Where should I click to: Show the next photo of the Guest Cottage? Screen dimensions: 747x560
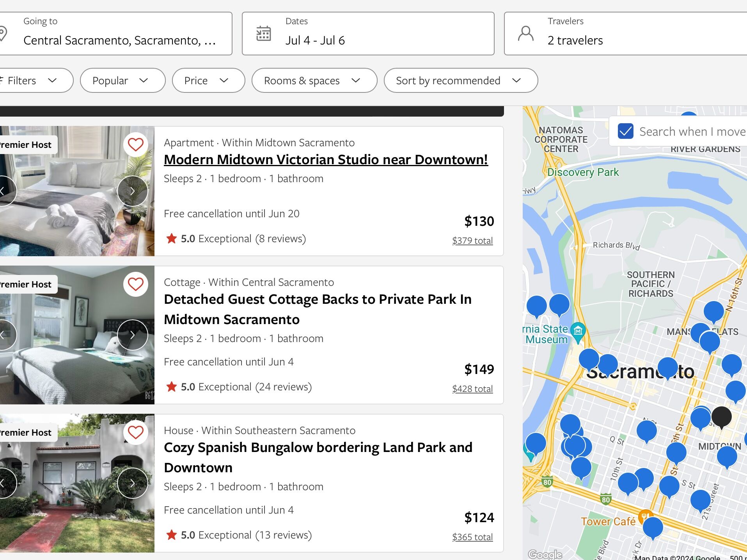pyautogui.click(x=133, y=335)
